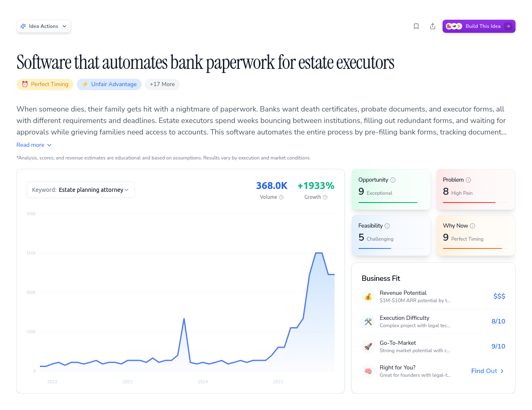The width and height of the screenshot is (532, 410).
Task: Click the sparkle icon on Idea Actions
Action: 23,26
